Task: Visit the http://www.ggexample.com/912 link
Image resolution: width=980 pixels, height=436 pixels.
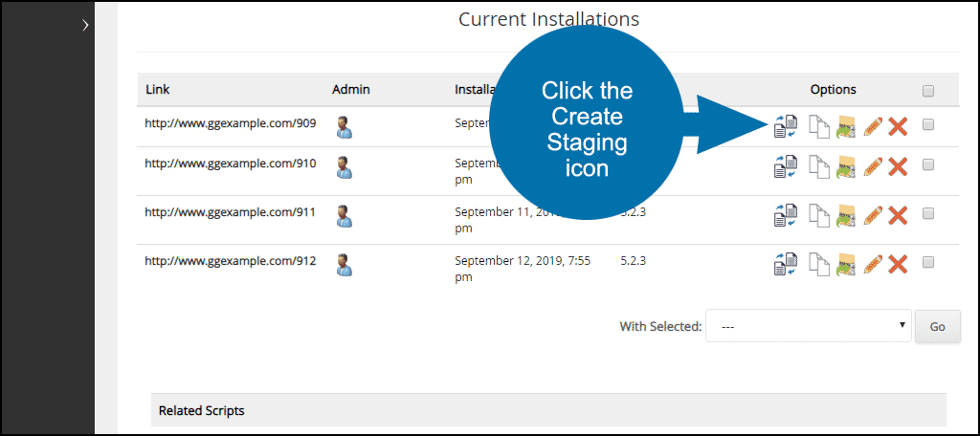Action: 231,261
